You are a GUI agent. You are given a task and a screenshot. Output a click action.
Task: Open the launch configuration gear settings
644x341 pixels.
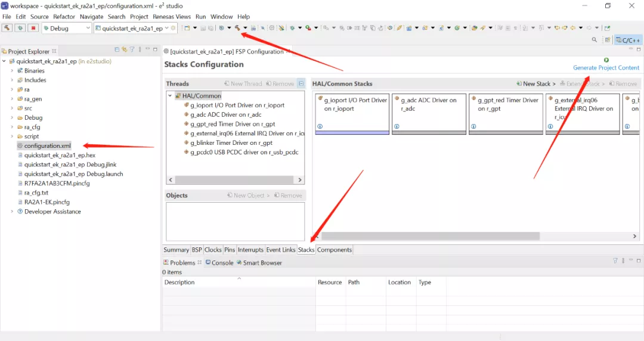174,28
